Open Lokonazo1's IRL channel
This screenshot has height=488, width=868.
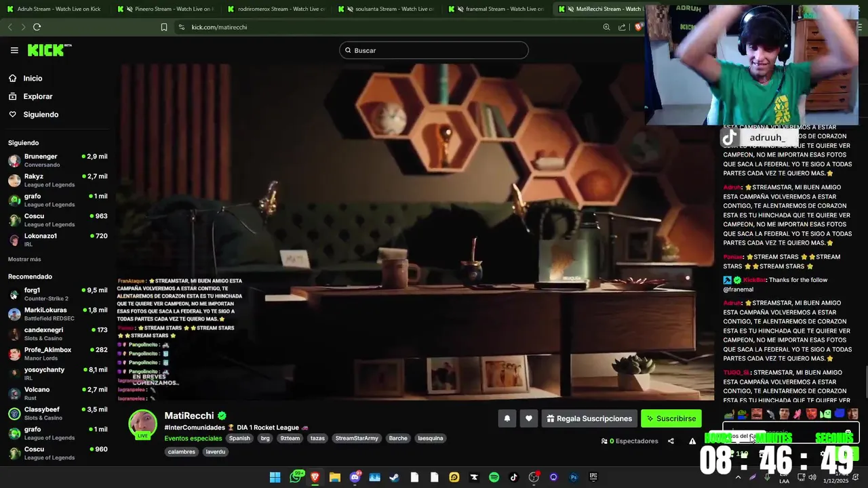(57, 240)
